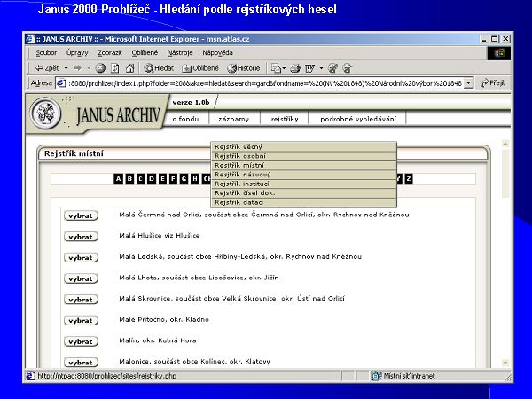Viewport: 532px width, 399px height.
Task: Click the Zpět back button
Action: pyautogui.click(x=47, y=68)
